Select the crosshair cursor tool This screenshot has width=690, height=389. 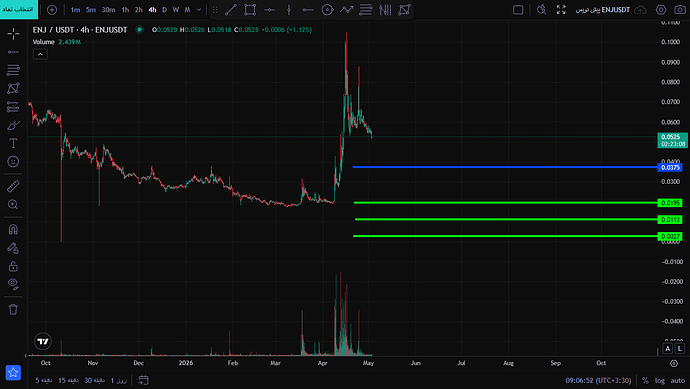pos(13,33)
